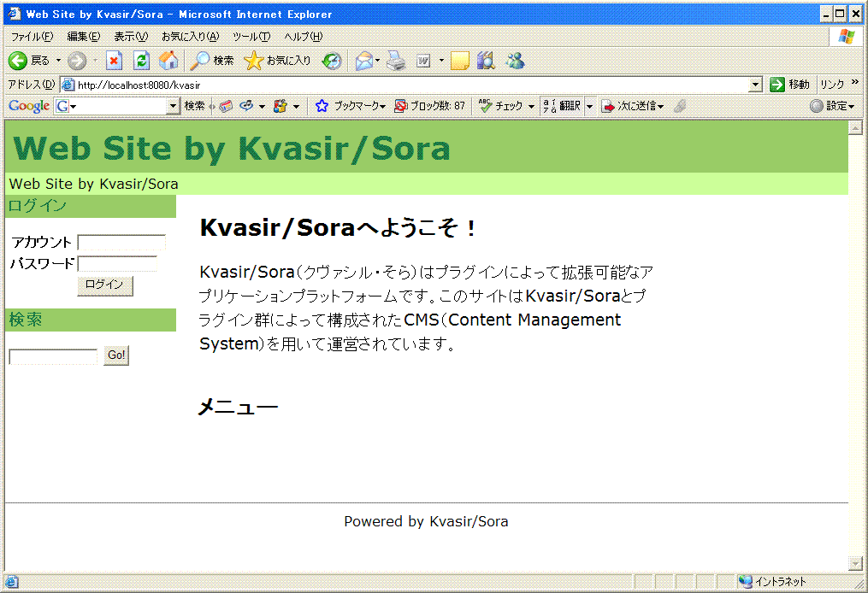The height and width of the screenshot is (593, 868).
Task: Open Google search box history dropdown
Action: 173,106
